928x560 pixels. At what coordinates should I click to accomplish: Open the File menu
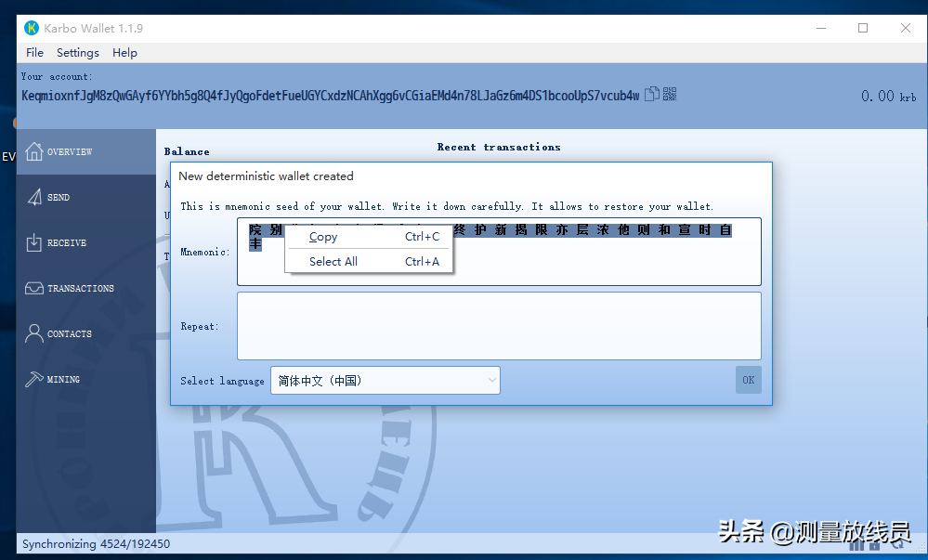(x=35, y=53)
